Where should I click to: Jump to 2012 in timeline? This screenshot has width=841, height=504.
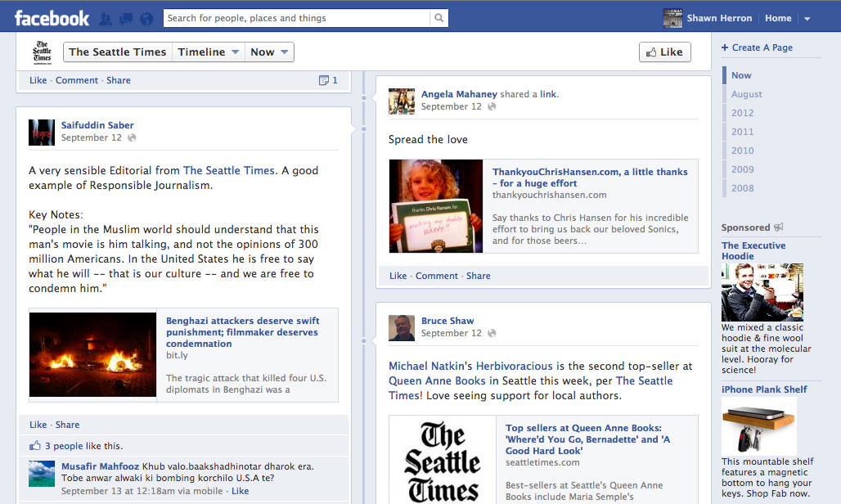[742, 113]
